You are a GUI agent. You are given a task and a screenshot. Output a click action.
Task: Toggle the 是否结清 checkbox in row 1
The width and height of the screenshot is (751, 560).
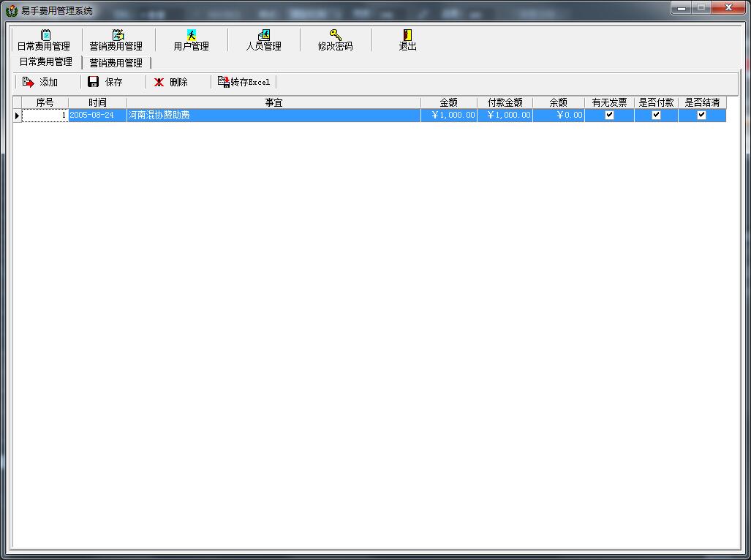(x=701, y=115)
